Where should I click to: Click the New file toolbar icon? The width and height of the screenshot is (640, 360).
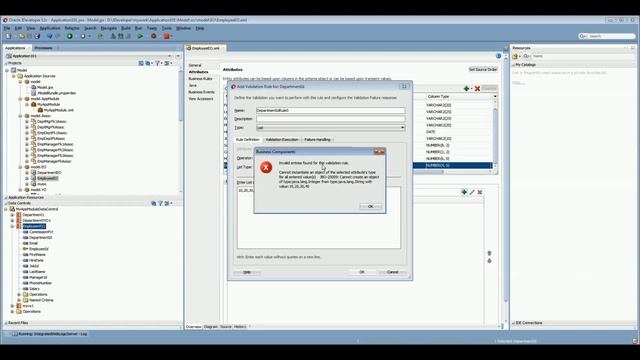point(9,36)
